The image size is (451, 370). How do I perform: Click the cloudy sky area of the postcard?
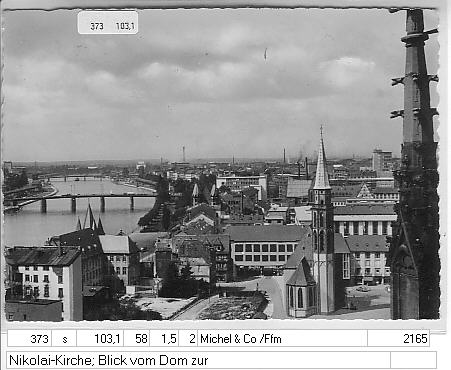[200, 83]
